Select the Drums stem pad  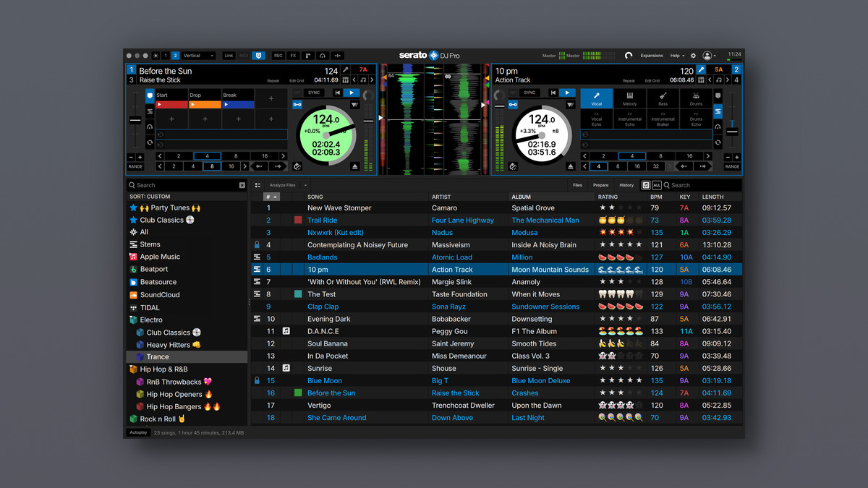tap(696, 99)
